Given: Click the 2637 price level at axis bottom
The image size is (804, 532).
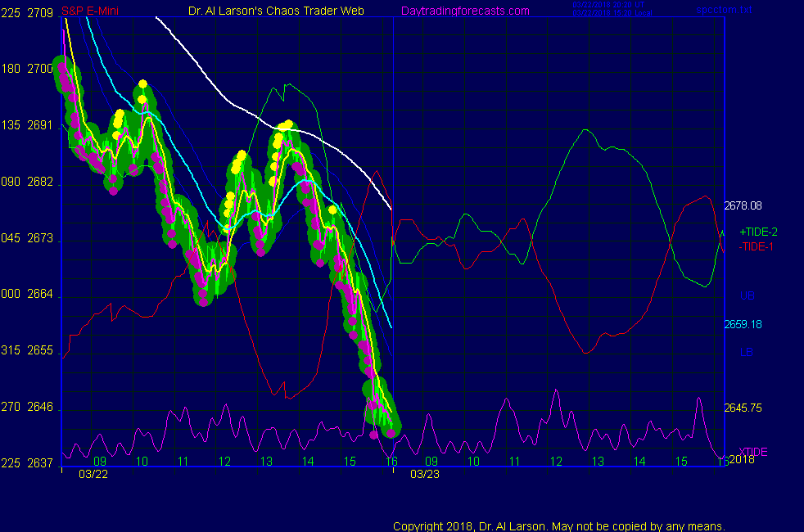Looking at the screenshot, I should (x=41, y=463).
